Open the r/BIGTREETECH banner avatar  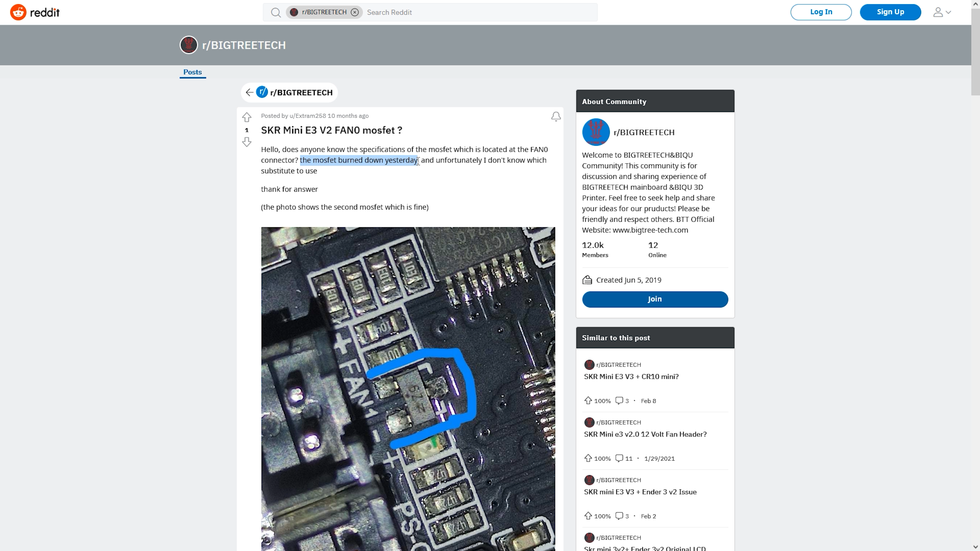click(189, 45)
